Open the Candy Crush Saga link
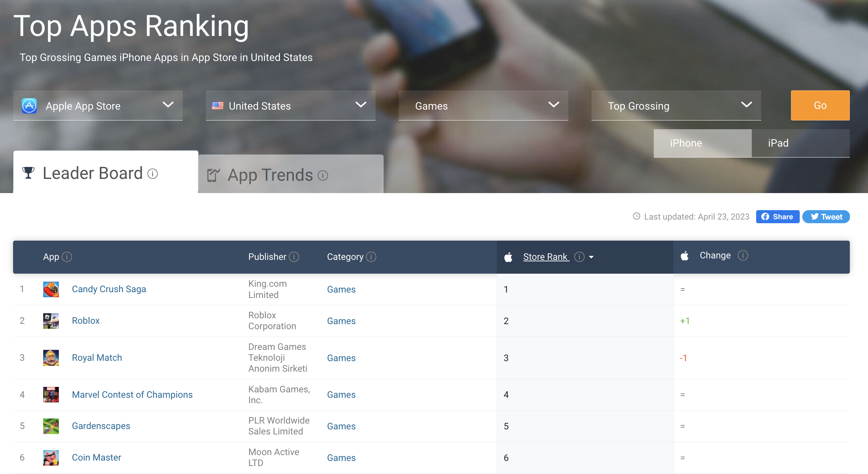Viewport: 868px width, 474px height. point(109,289)
